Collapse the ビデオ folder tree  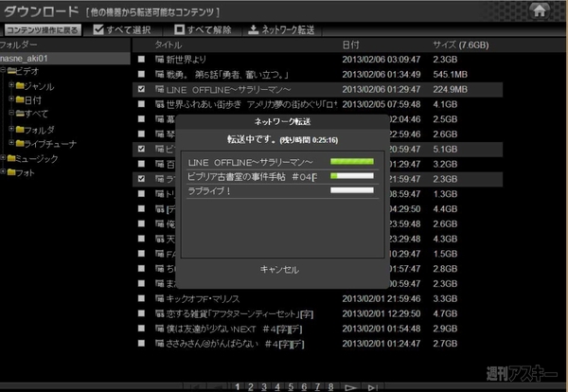click(x=3, y=70)
